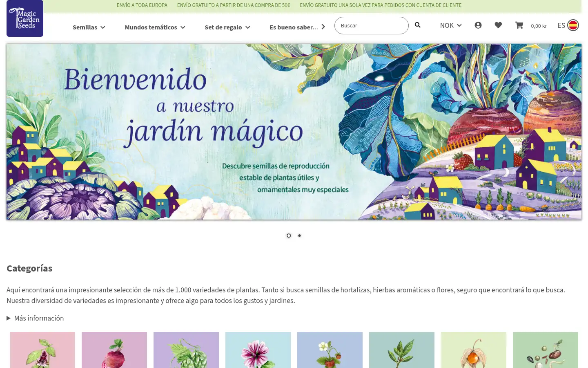Select the first banner slide dot
This screenshot has width=588, height=368.
[289, 236]
